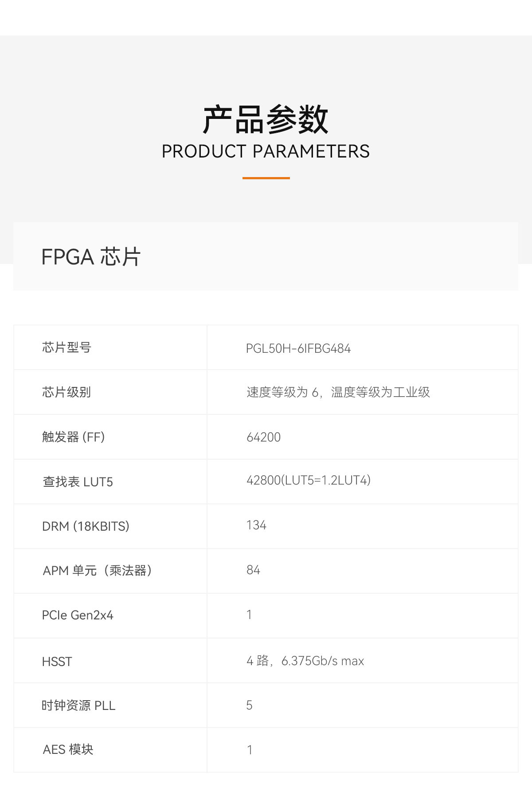Viewport: 532px width, 812px height.
Task: Click the HSST row label
Action: [x=57, y=662]
